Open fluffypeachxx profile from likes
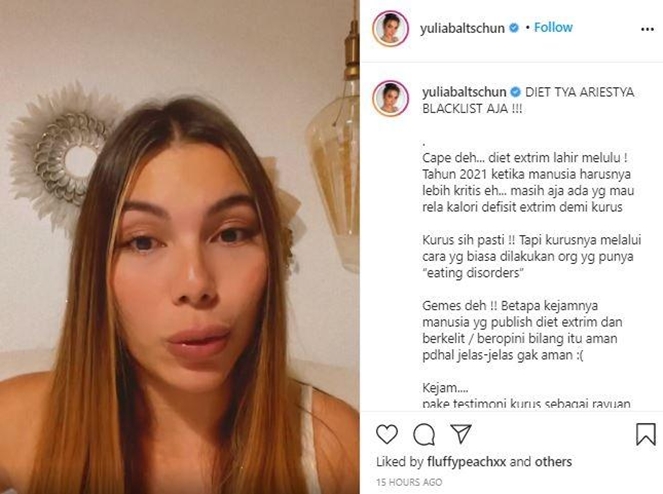This screenshot has width=663, height=494. [466, 462]
